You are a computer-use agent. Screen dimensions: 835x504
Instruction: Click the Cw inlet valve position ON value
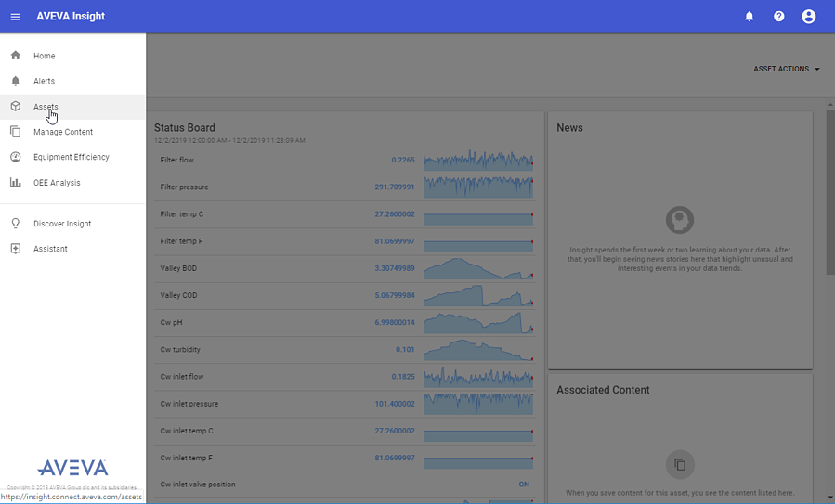(x=524, y=485)
